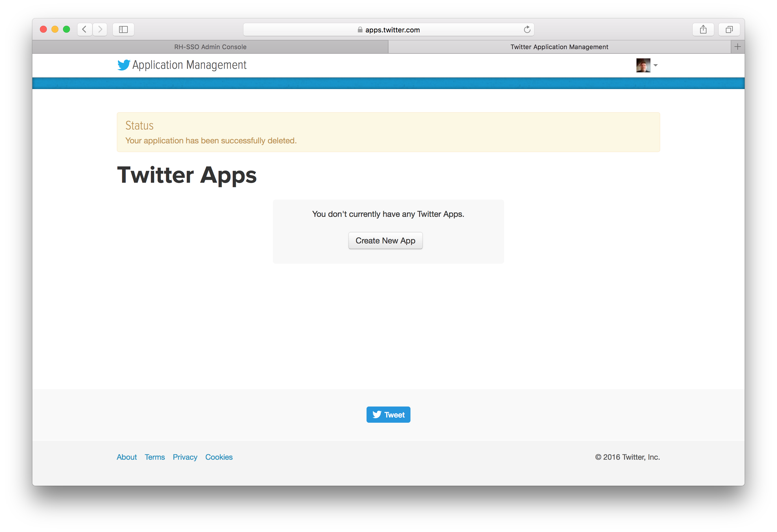Click the reload icon in the address bar

tap(527, 29)
